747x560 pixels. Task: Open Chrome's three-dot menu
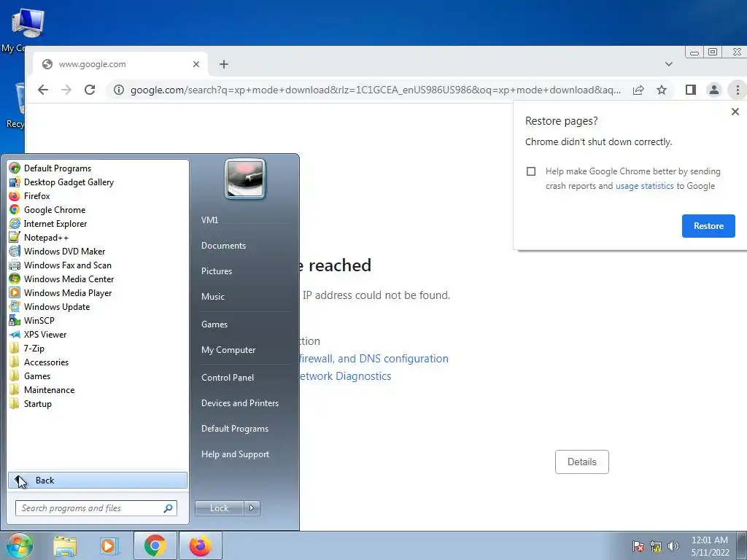click(737, 90)
